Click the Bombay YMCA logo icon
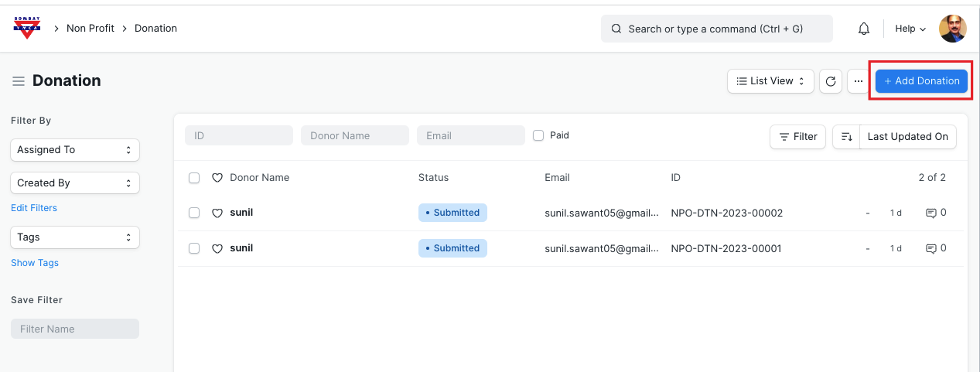Image resolution: width=980 pixels, height=372 pixels. click(x=28, y=28)
